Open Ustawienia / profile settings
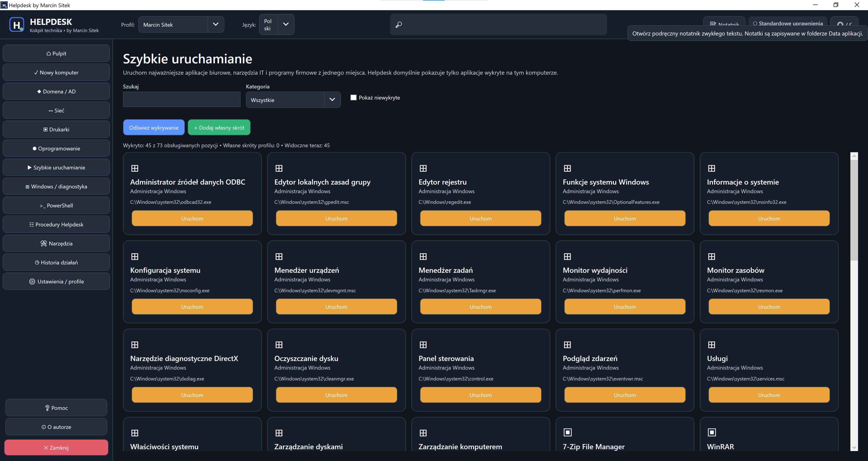 coord(56,281)
